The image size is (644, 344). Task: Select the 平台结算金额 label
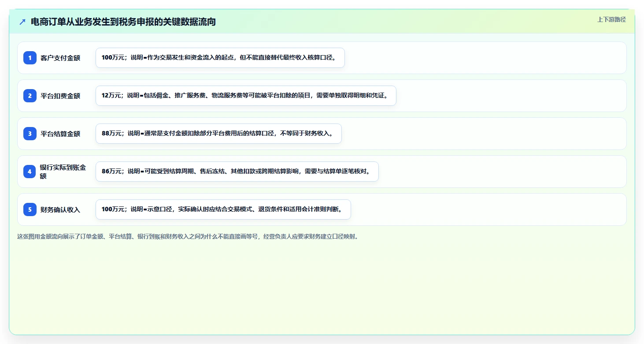pyautogui.click(x=60, y=134)
